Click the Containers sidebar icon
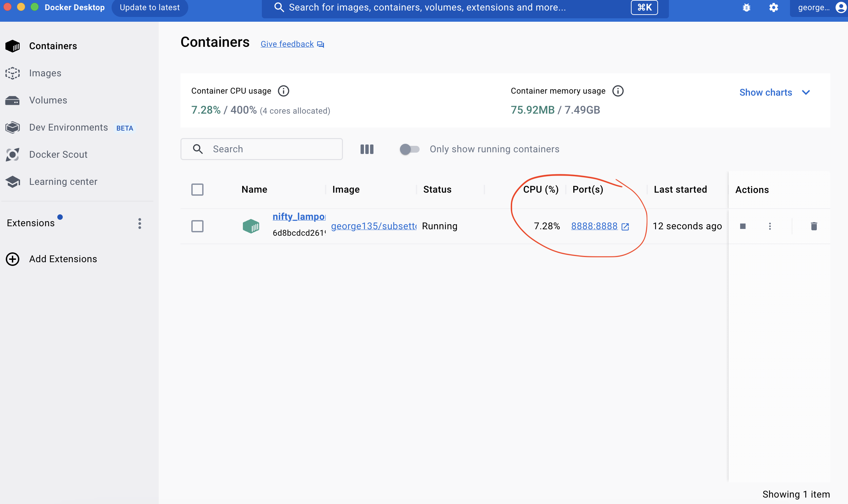This screenshot has height=504, width=848. coord(13,45)
